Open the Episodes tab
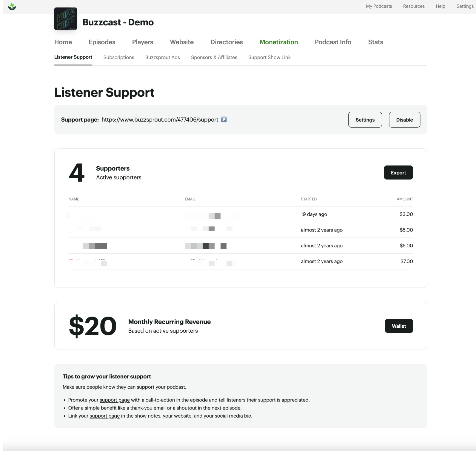Viewport: 476px width, 454px height. pos(102,42)
